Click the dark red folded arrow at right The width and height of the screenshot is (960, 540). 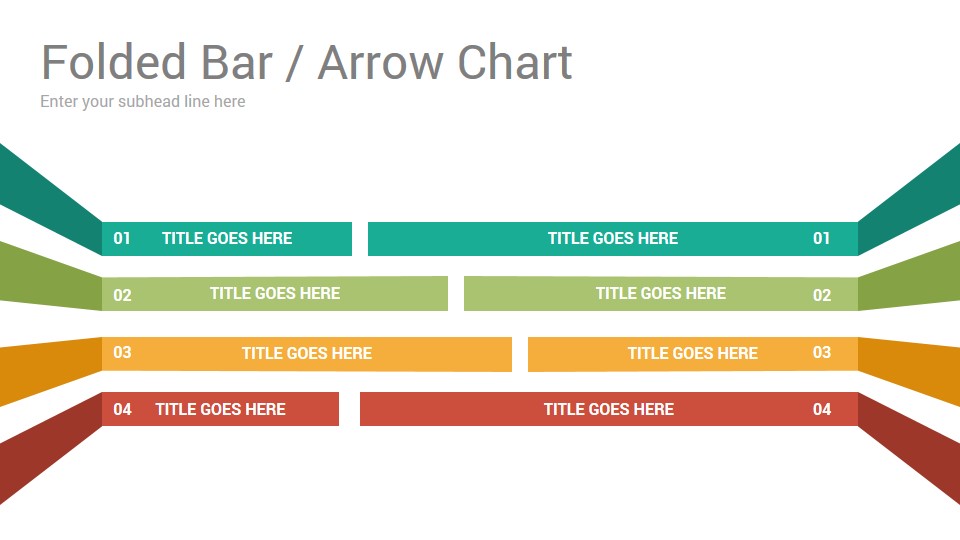click(x=909, y=447)
